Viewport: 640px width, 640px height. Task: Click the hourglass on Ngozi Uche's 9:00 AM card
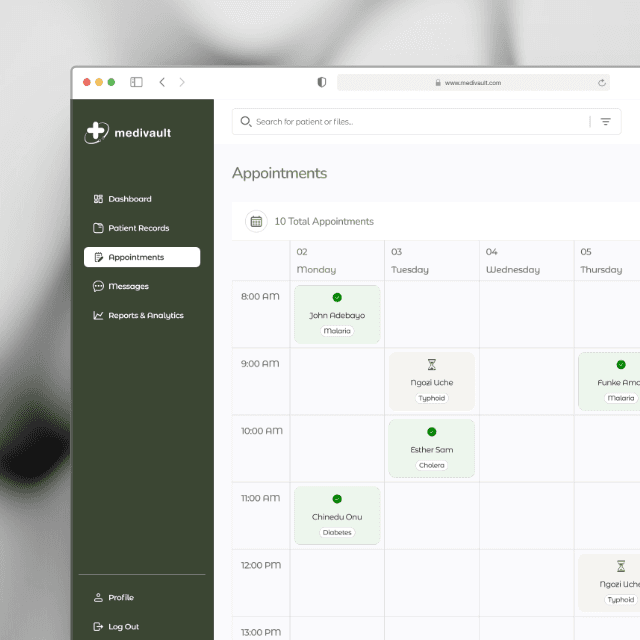pos(432,364)
